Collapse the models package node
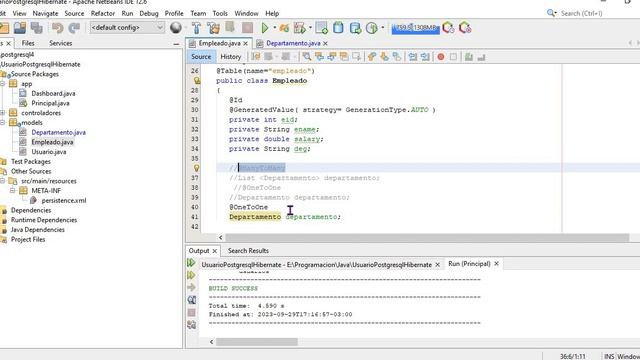The width and height of the screenshot is (640, 360). tap(3, 122)
